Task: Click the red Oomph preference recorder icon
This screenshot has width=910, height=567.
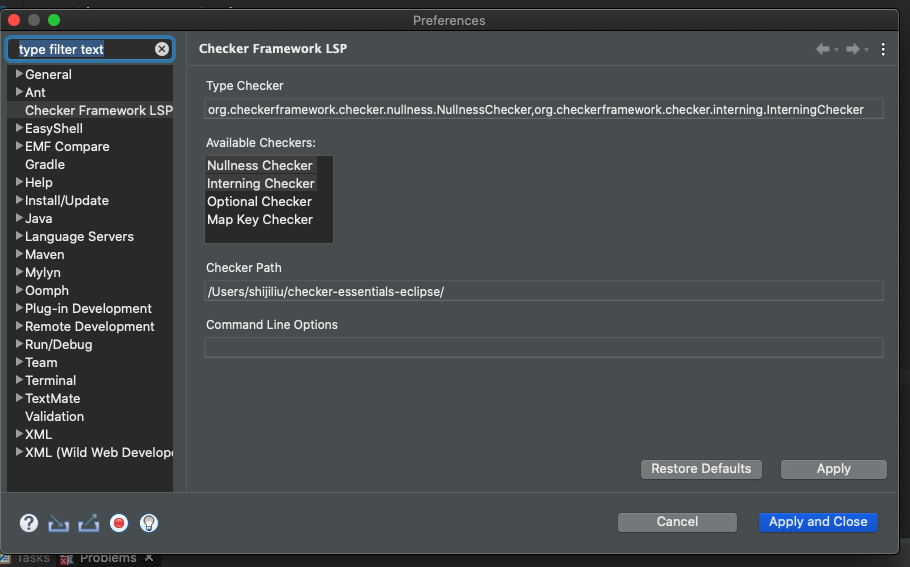Action: pos(119,523)
